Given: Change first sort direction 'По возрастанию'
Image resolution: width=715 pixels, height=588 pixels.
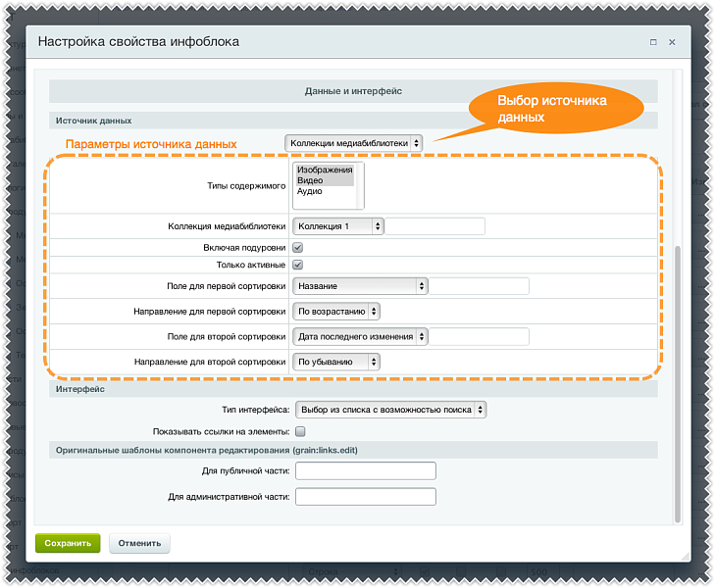Looking at the screenshot, I should click(337, 312).
